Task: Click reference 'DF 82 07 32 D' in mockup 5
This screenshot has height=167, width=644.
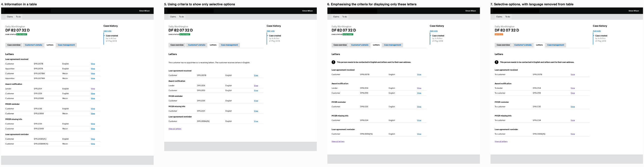Action: pyautogui.click(x=181, y=30)
